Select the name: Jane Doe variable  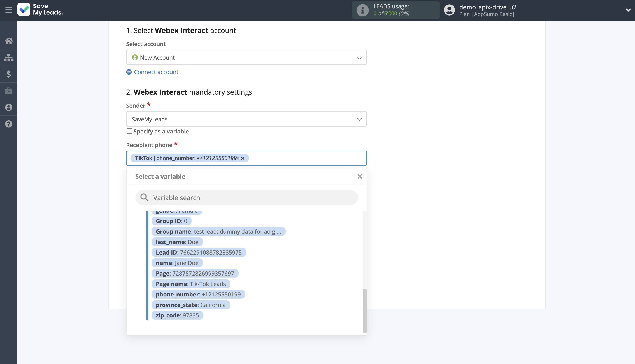tap(177, 263)
